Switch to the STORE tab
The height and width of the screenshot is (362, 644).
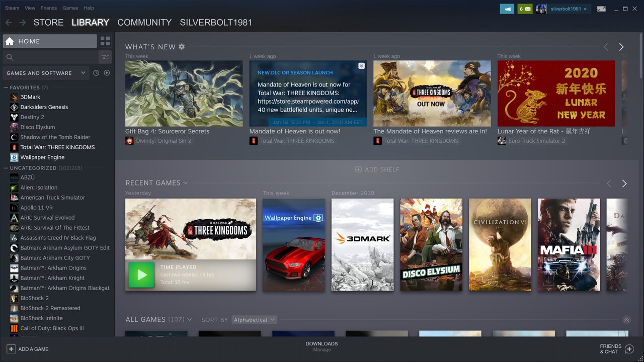pyautogui.click(x=48, y=23)
